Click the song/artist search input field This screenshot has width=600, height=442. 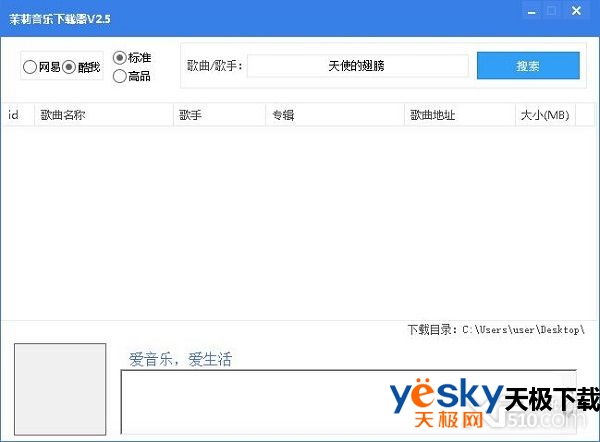(357, 66)
